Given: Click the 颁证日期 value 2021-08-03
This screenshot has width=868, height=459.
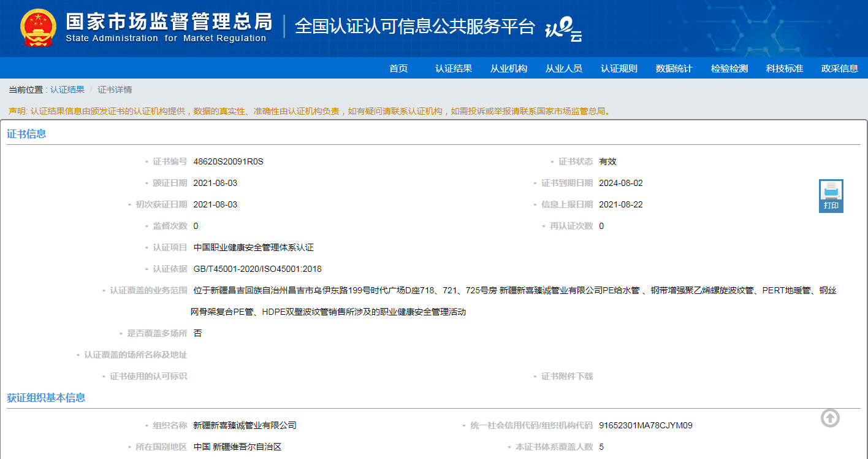Looking at the screenshot, I should (215, 183).
